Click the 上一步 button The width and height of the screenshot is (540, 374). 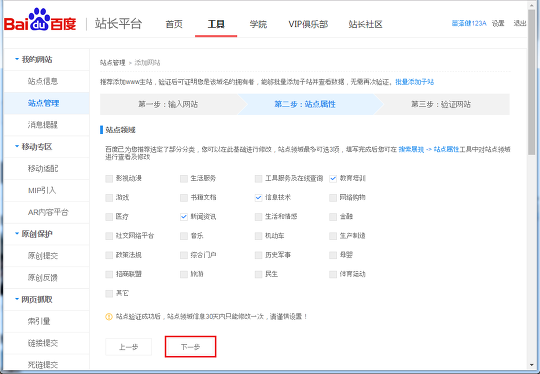pos(128,347)
